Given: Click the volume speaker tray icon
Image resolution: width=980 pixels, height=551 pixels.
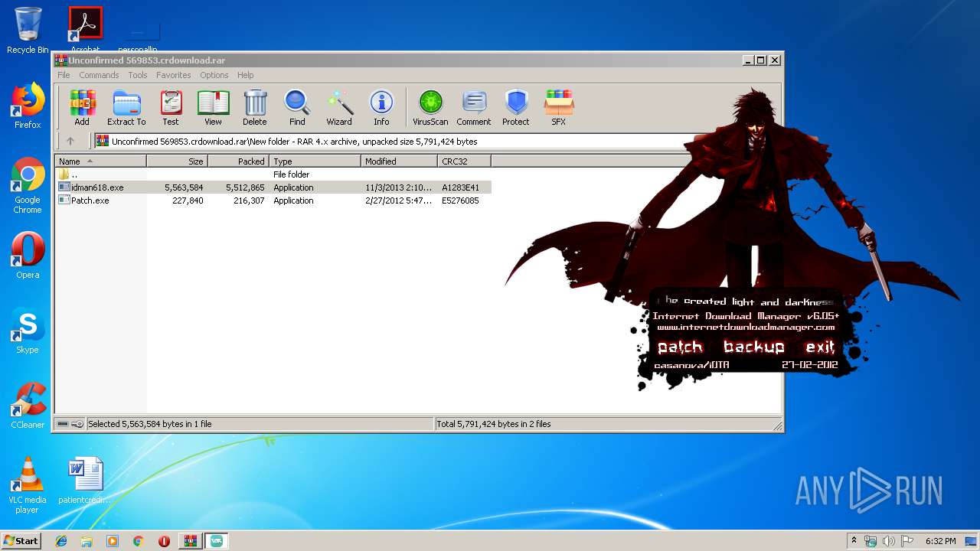Looking at the screenshot, I should (888, 541).
